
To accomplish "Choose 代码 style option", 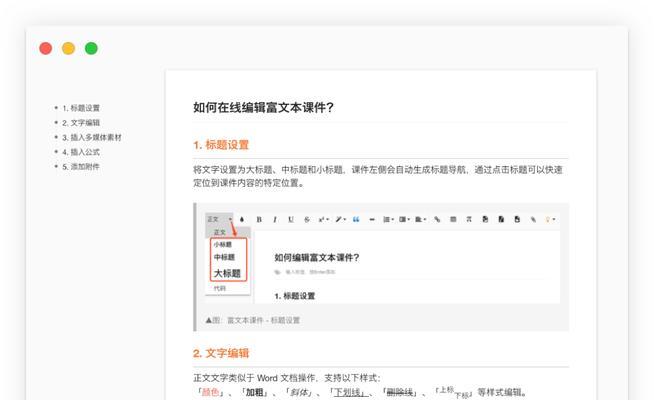I will (220, 288).
